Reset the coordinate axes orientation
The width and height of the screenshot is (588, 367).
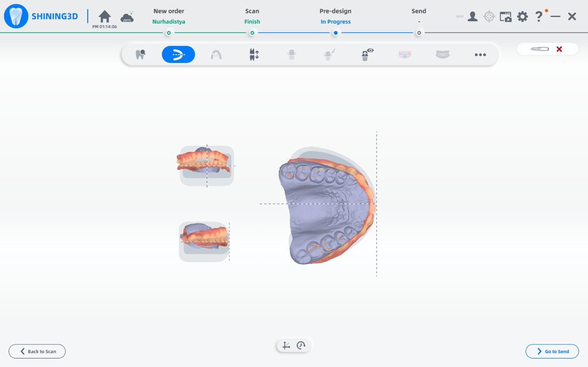click(x=286, y=345)
